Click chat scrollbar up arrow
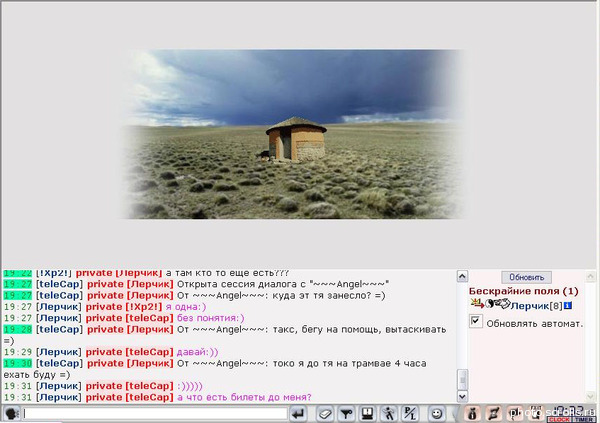This screenshot has width=600, height=423. coord(461,275)
